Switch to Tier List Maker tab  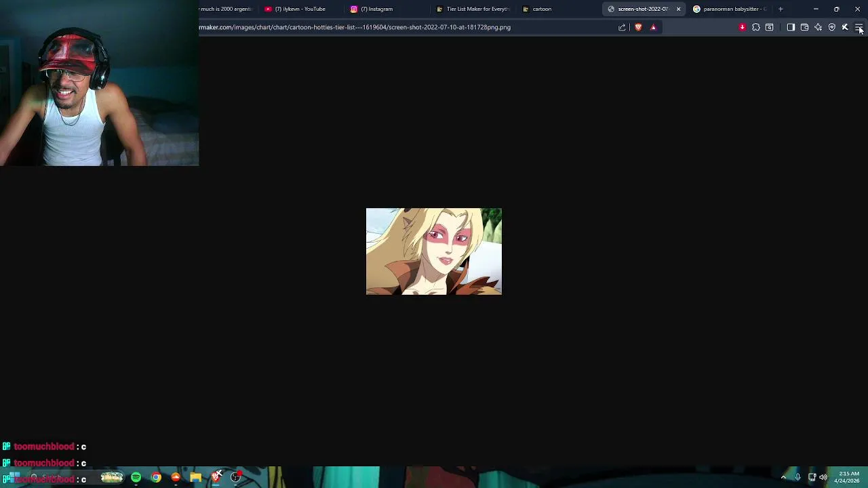point(473,9)
